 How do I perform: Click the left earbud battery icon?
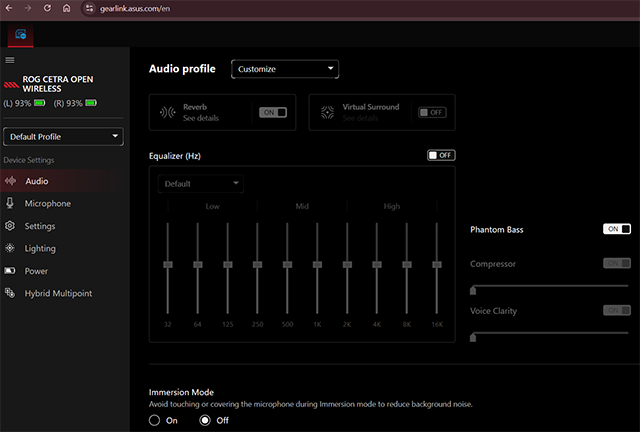[x=40, y=103]
